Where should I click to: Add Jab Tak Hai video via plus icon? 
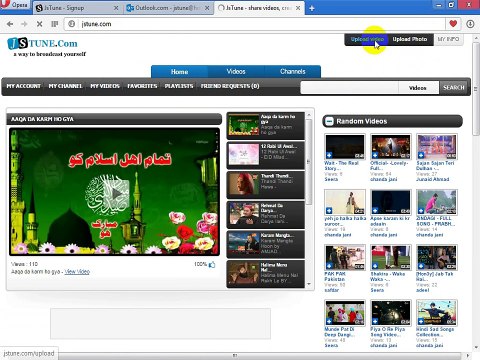(421, 266)
